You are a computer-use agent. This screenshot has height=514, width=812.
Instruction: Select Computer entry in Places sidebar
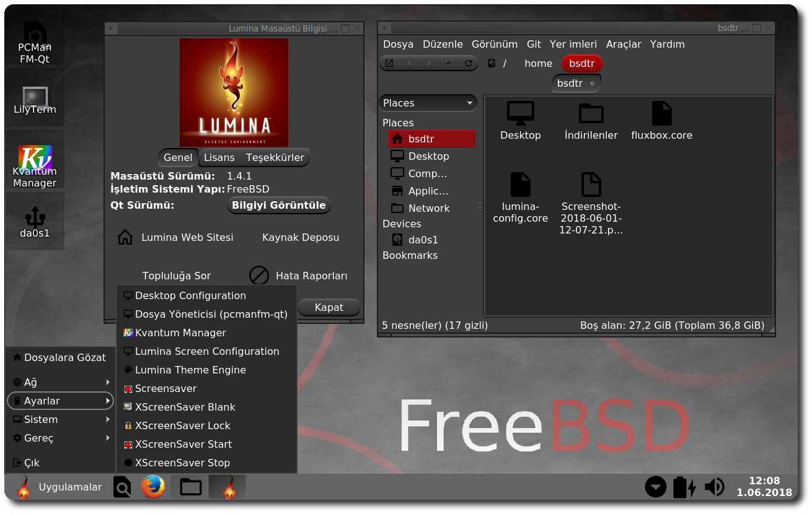point(431,173)
